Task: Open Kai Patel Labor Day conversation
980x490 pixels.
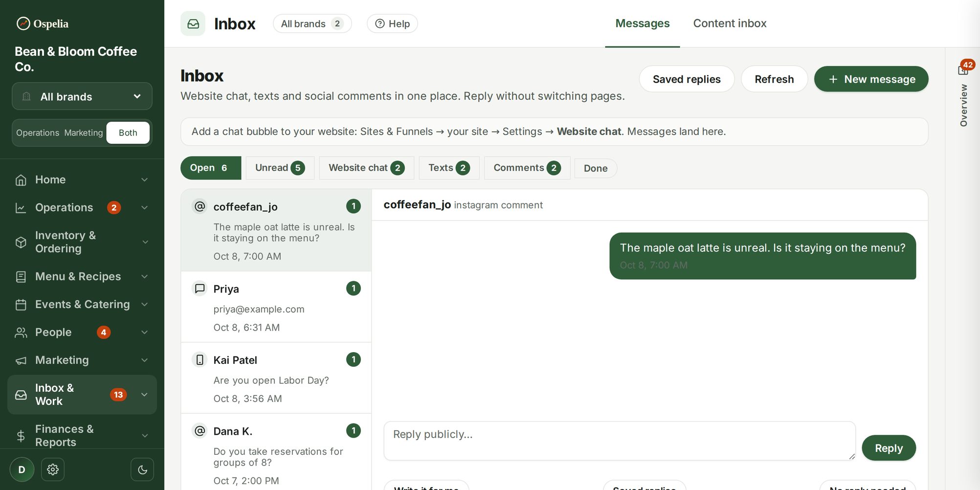Action: click(x=276, y=378)
